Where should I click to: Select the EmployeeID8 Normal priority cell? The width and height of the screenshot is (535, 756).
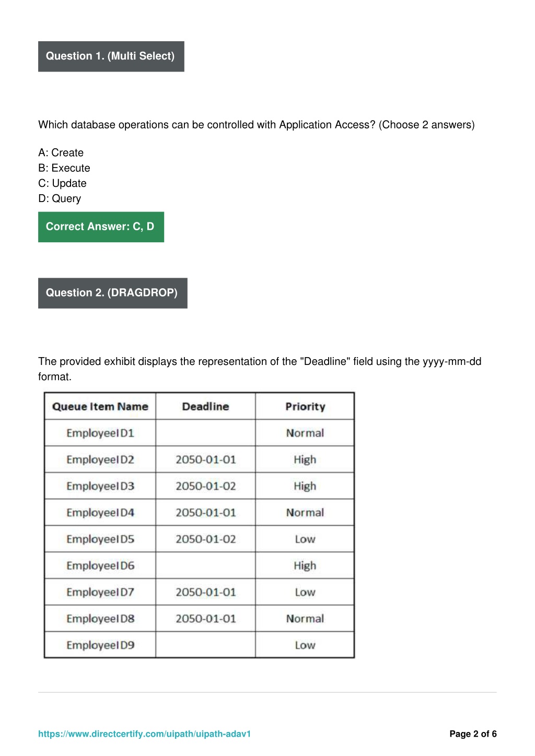(x=305, y=618)
